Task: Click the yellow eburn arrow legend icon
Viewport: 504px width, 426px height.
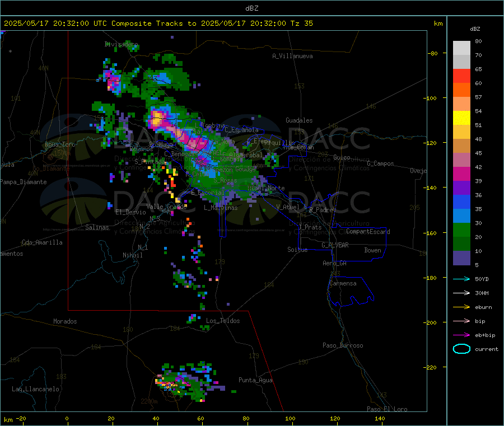Action: click(x=461, y=307)
